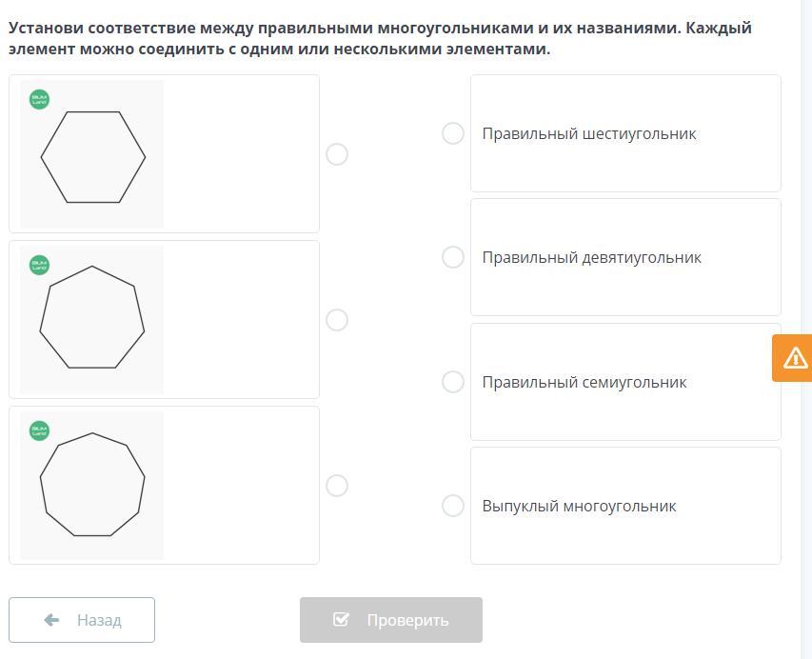
Task: Select the radio for Правильный девятиугольник
Action: [x=453, y=257]
